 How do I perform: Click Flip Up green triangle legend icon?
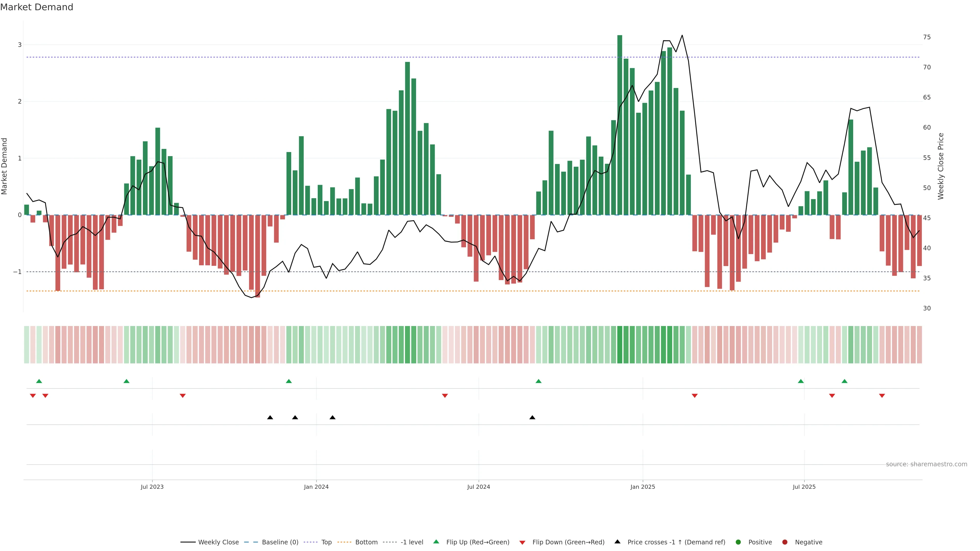click(436, 542)
